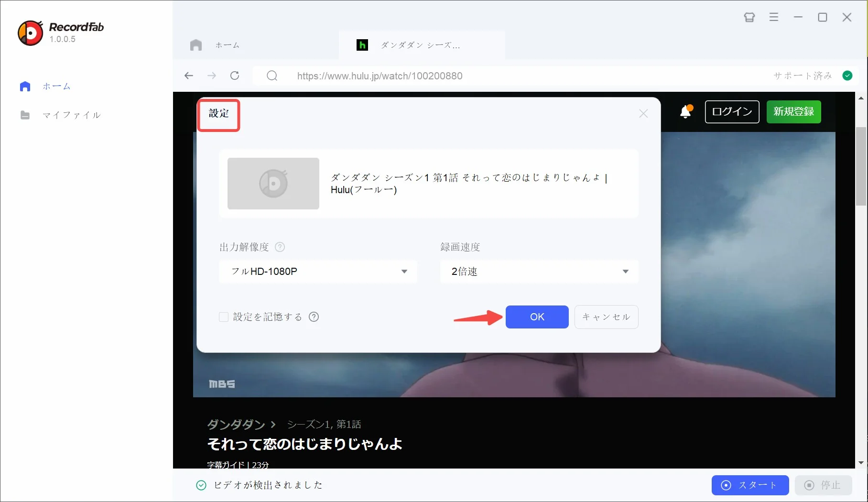The width and height of the screenshot is (868, 502).
Task: Click the シーズン1, 第1話 text
Action: [324, 425]
